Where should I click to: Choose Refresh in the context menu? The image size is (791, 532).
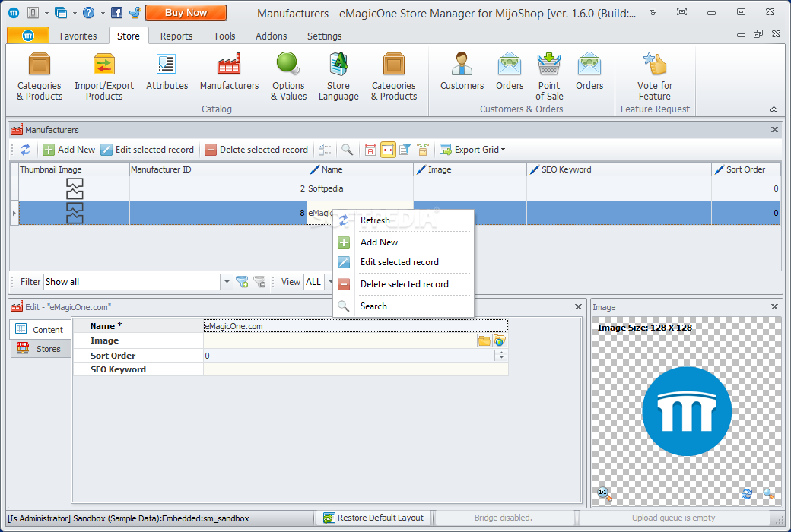click(404, 220)
